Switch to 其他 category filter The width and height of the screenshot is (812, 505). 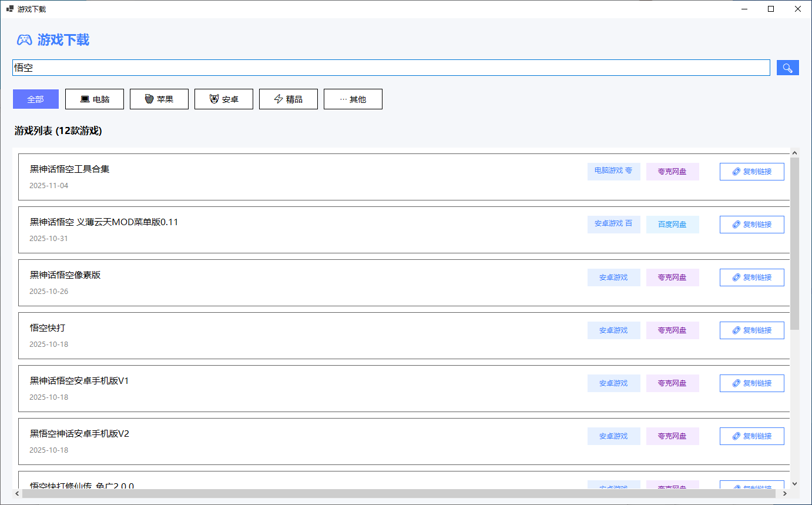click(x=353, y=99)
